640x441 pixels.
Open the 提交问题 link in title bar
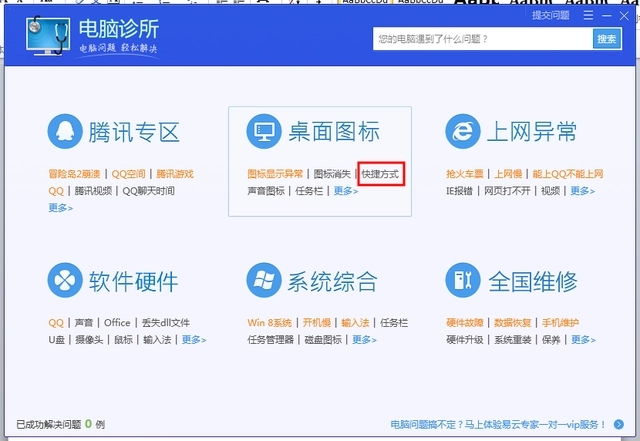[x=551, y=15]
